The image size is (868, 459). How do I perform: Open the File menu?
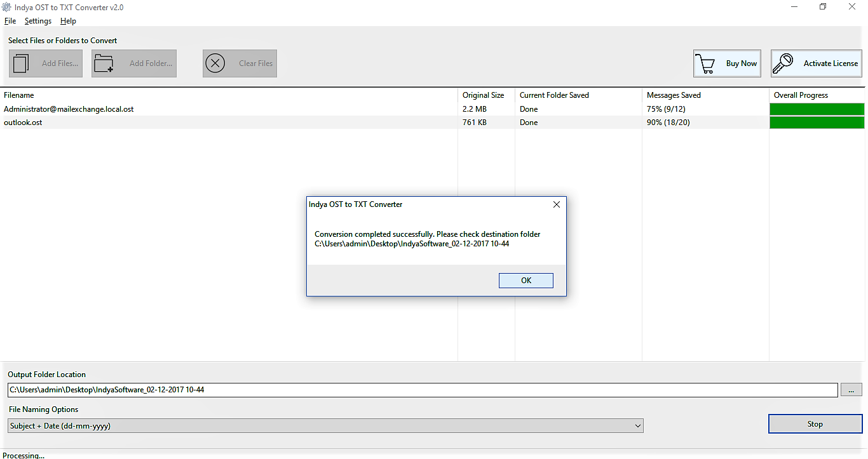[x=10, y=21]
